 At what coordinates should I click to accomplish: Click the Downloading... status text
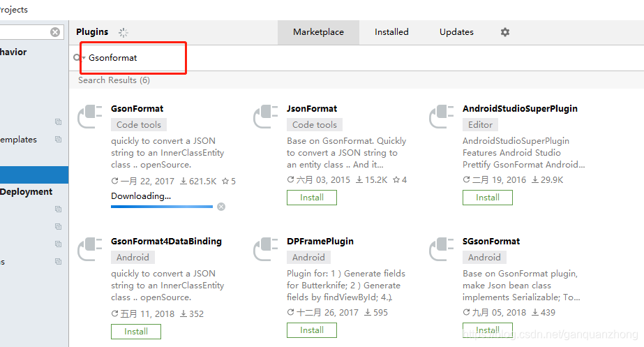pyautogui.click(x=141, y=196)
